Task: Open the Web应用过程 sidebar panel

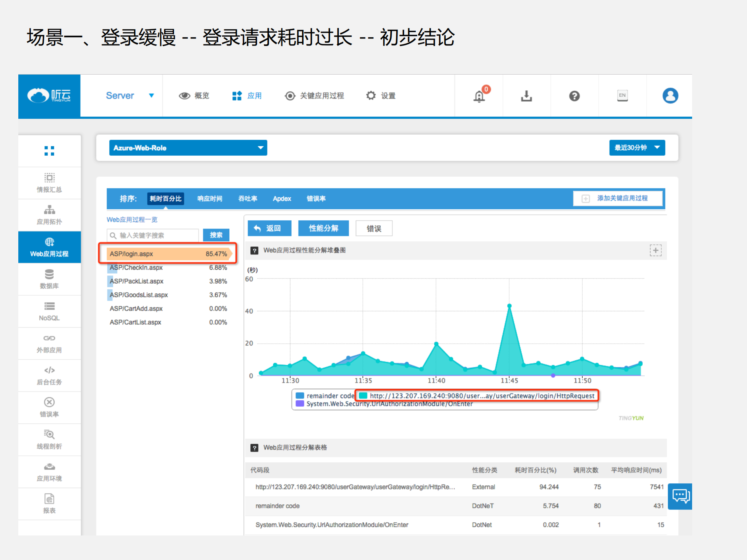Action: pyautogui.click(x=49, y=247)
